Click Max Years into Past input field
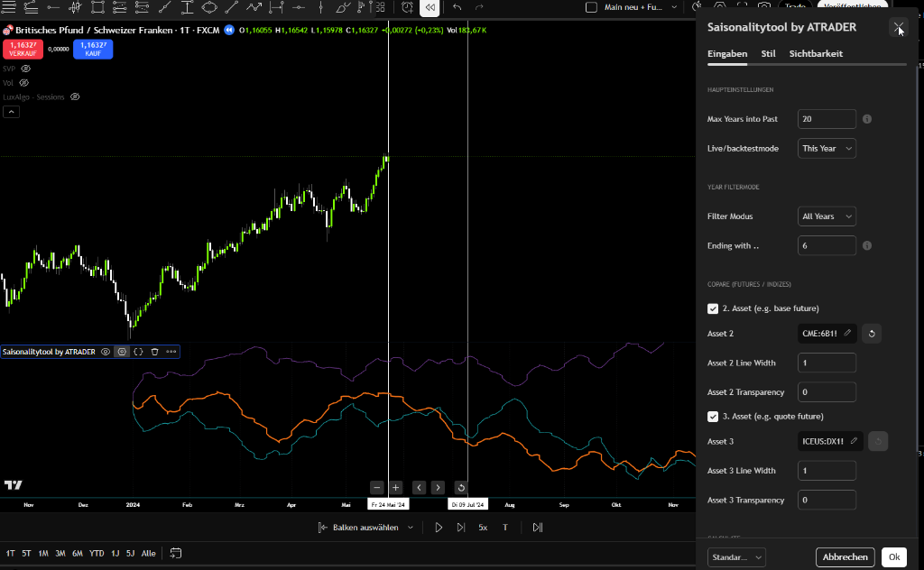The width and height of the screenshot is (924, 570). tap(827, 119)
